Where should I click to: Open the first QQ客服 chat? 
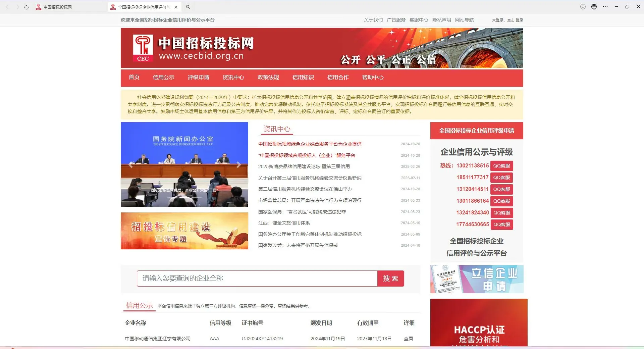click(502, 165)
